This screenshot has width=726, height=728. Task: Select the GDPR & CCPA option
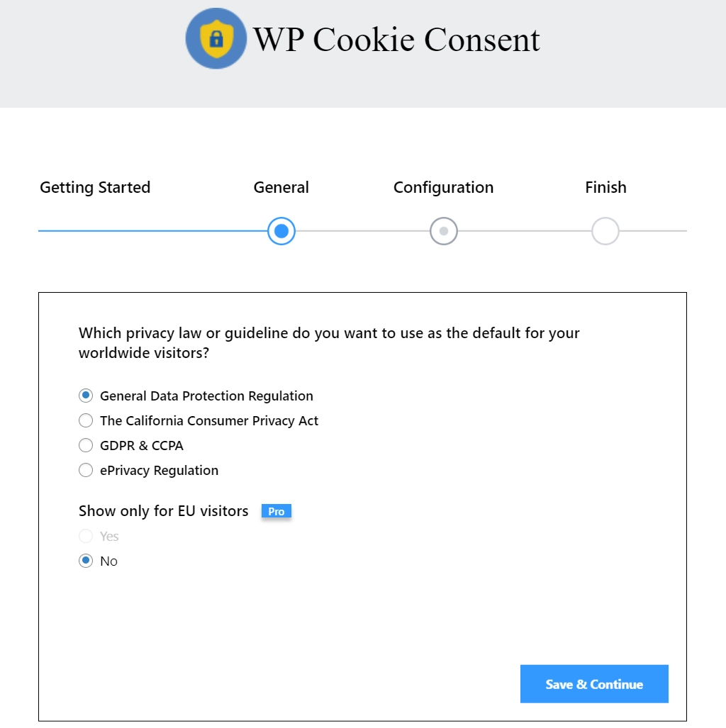point(86,445)
